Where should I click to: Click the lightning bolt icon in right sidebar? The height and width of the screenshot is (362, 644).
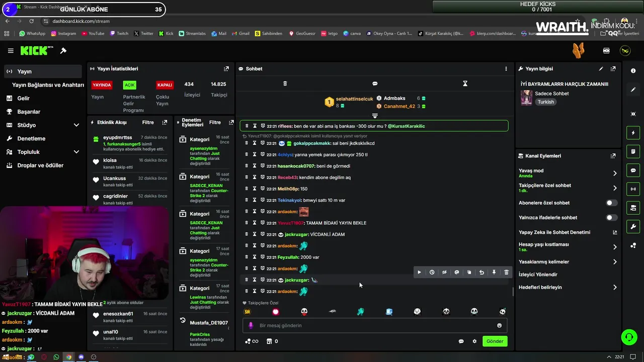pos(633,133)
